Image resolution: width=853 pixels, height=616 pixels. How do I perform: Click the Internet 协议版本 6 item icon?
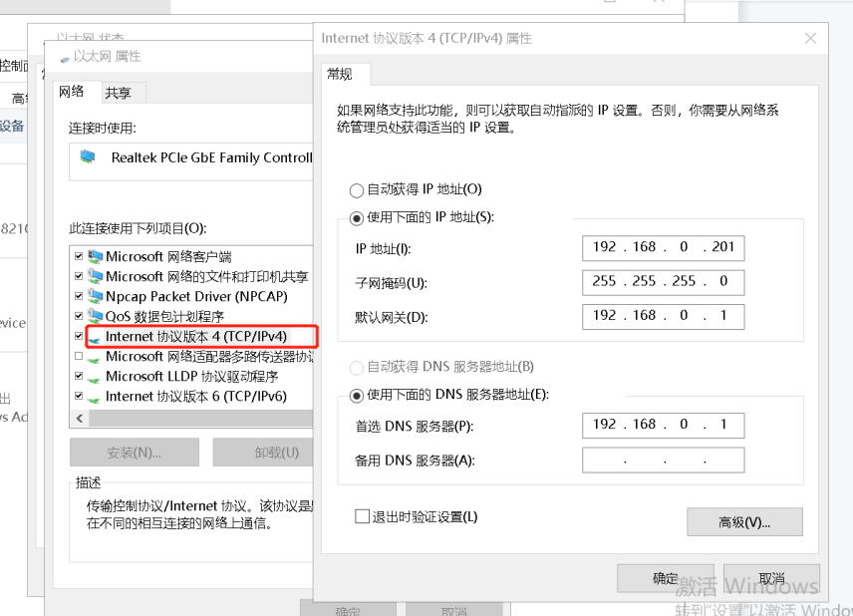pyautogui.click(x=95, y=397)
